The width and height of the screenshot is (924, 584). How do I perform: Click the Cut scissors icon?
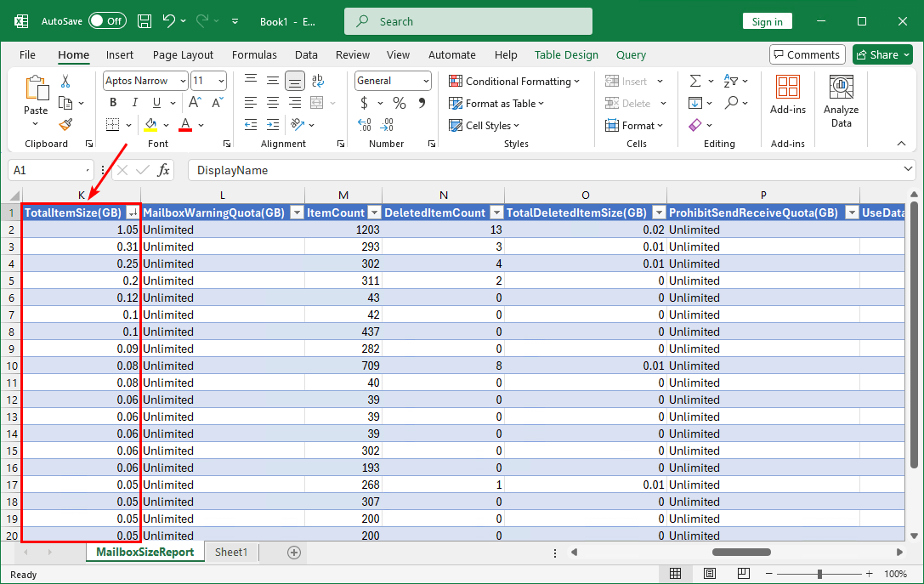click(x=64, y=81)
